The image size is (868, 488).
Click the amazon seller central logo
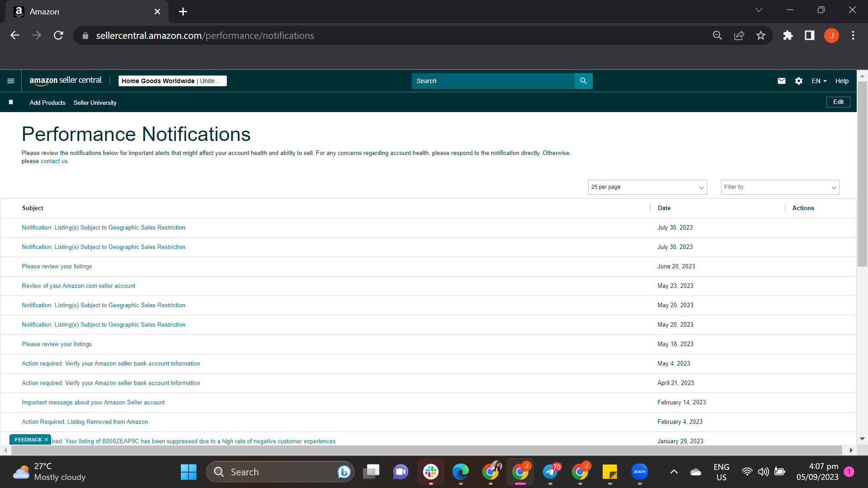pyautogui.click(x=66, y=81)
